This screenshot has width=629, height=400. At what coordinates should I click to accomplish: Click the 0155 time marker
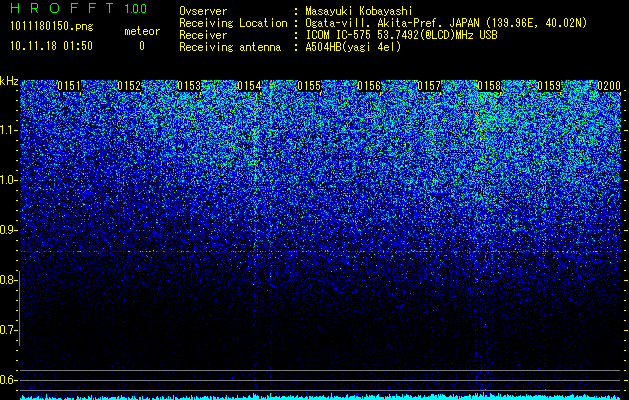(309, 86)
